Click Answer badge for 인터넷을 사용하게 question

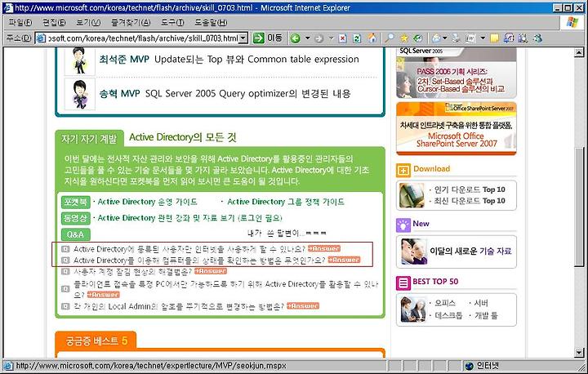pyautogui.click(x=324, y=248)
